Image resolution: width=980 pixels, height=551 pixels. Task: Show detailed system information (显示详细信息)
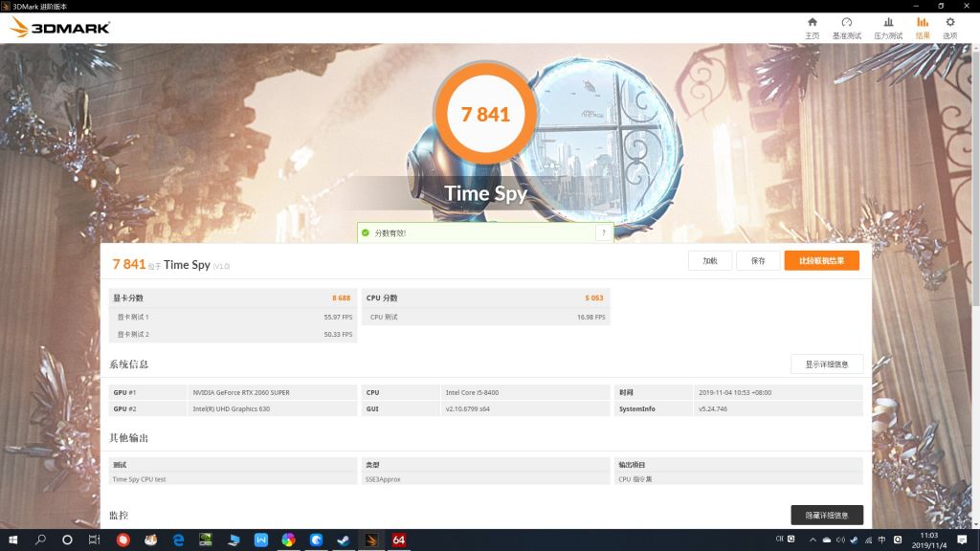(x=825, y=364)
